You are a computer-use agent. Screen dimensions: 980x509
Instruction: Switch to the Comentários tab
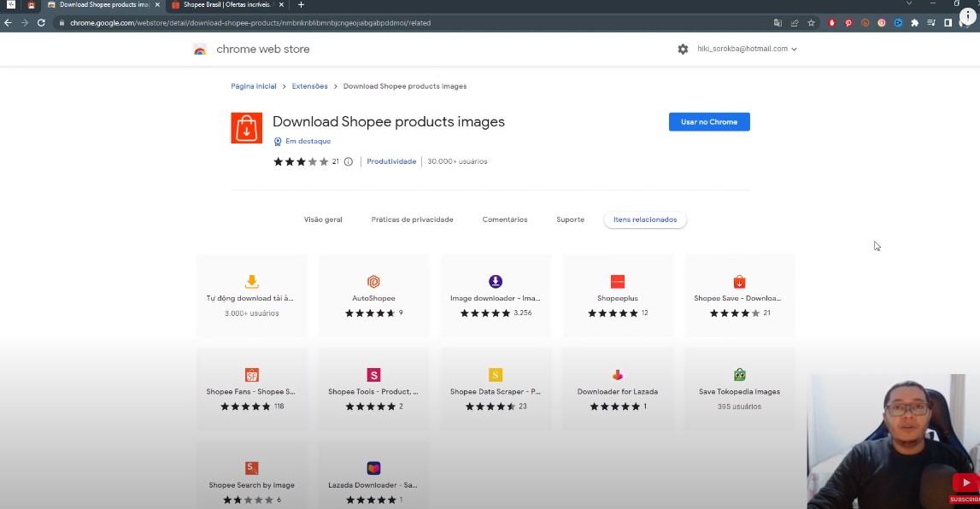[x=504, y=219]
